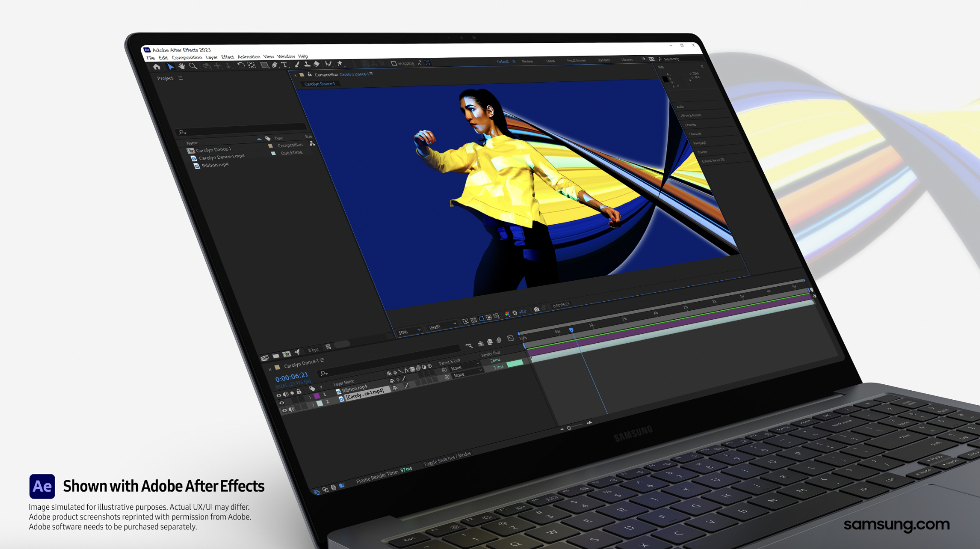Take snapshot with camera icon
980x549 pixels.
[x=537, y=309]
